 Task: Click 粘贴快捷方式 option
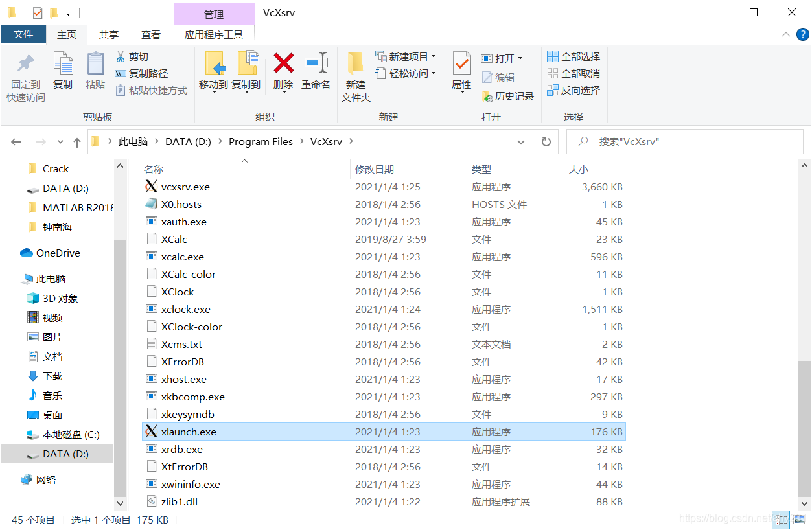pyautogui.click(x=151, y=91)
